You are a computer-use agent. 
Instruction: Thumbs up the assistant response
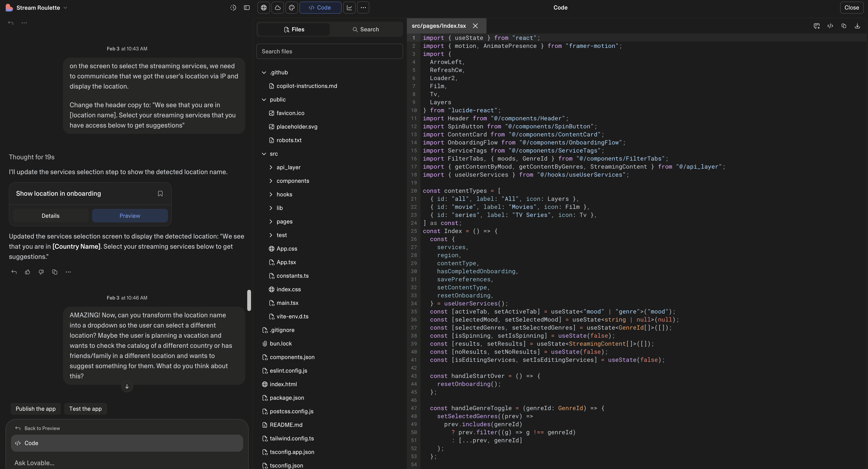point(28,272)
